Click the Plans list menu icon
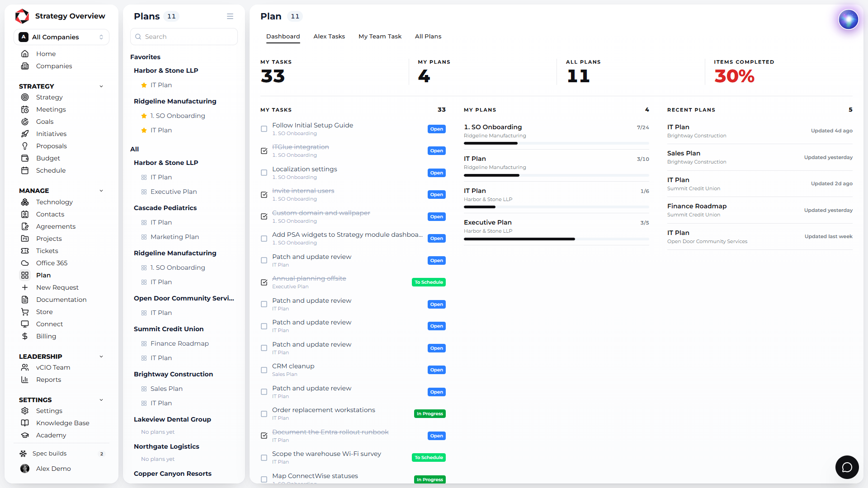868x488 pixels. click(x=230, y=16)
